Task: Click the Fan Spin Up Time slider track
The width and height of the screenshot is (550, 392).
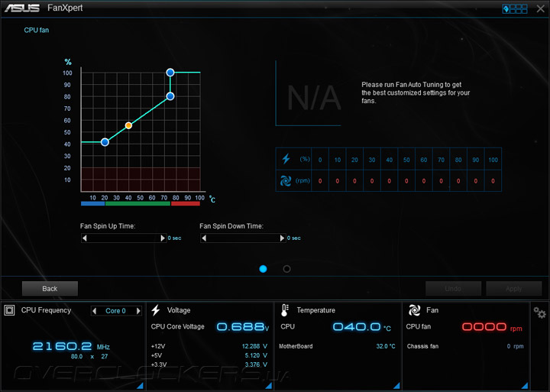Action: tap(124, 238)
